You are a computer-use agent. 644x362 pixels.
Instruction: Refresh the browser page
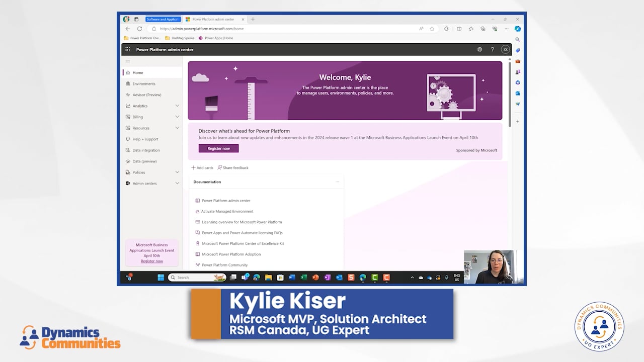(x=139, y=29)
